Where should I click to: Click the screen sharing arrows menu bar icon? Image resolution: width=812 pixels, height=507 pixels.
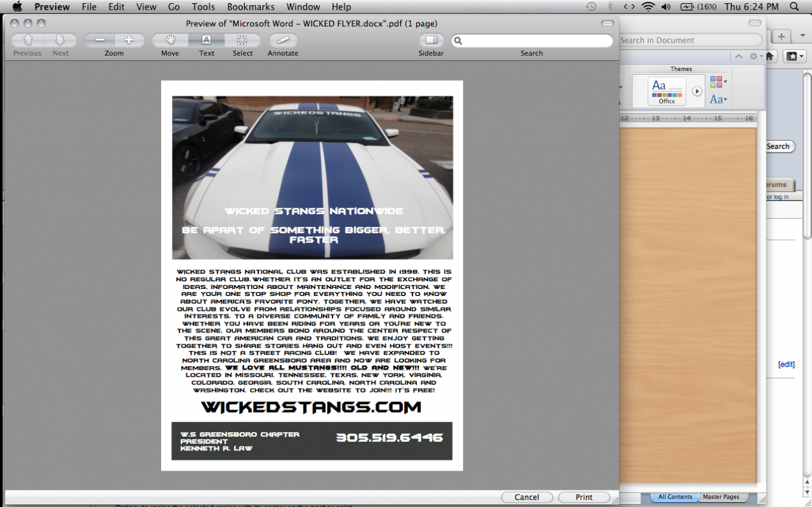(629, 7)
